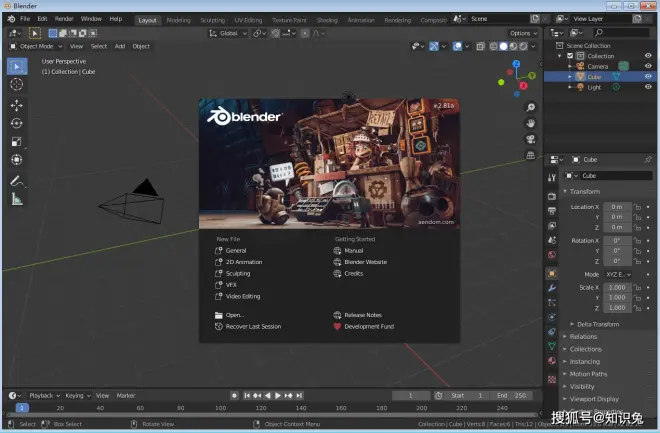Screen dimensions: 660x433
Task: Toggle camera view icon
Action: pyautogui.click(x=531, y=139)
